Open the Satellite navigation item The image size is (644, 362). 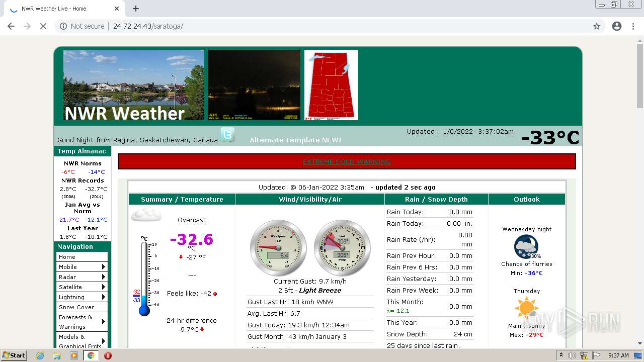(x=82, y=287)
